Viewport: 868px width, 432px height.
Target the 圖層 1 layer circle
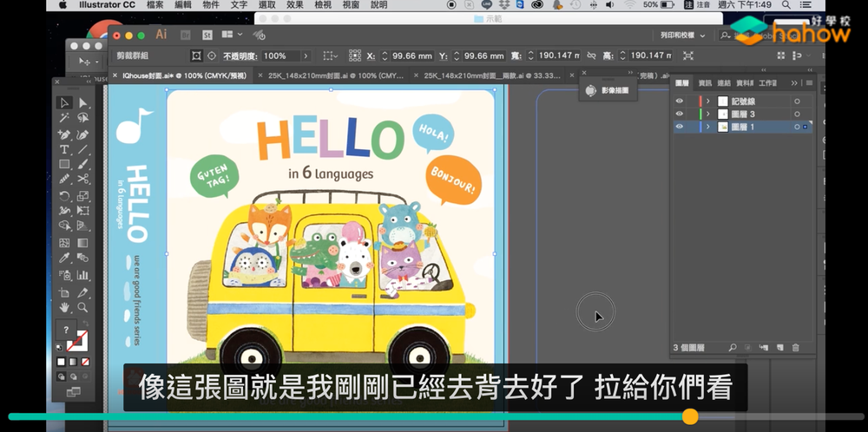797,127
